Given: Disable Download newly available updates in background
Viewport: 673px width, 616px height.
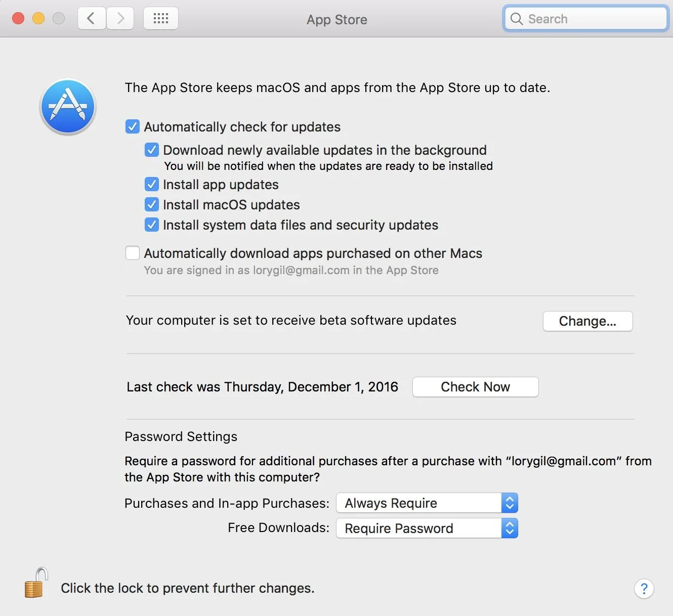Looking at the screenshot, I should pyautogui.click(x=152, y=150).
